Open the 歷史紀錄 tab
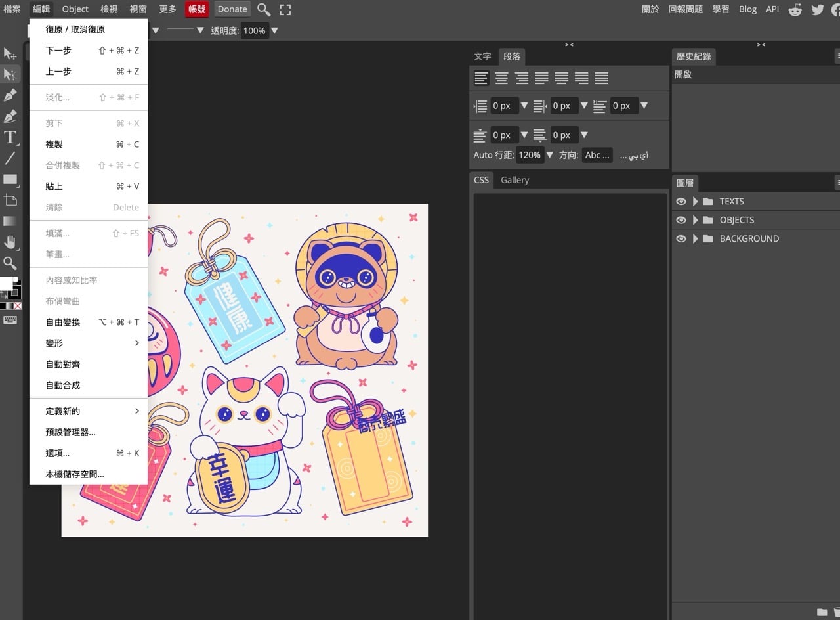 pyautogui.click(x=694, y=56)
